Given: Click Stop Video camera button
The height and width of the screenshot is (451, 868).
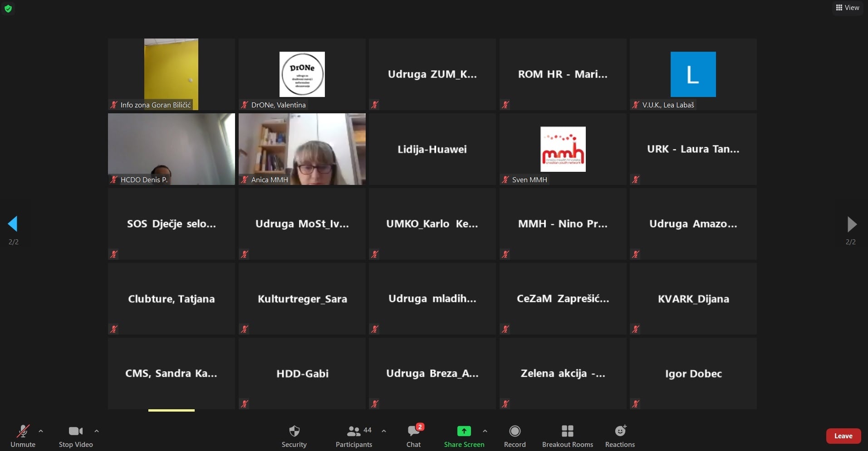Looking at the screenshot, I should point(76,436).
